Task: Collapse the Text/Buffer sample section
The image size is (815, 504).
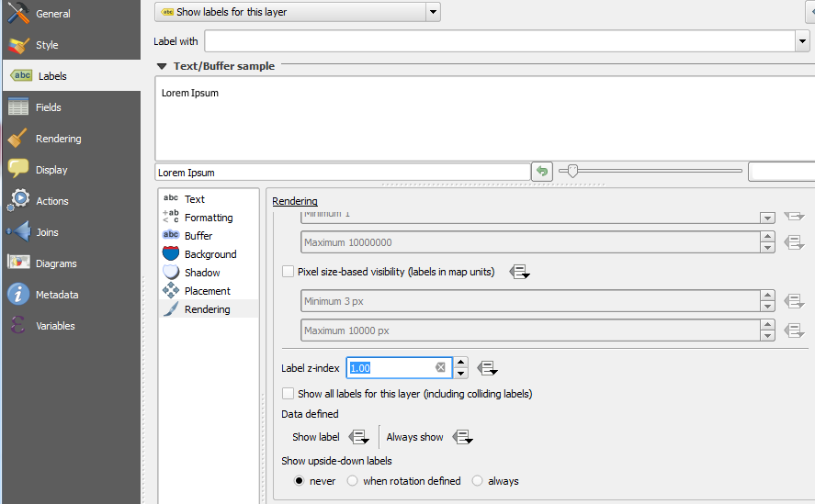Action: click(162, 66)
